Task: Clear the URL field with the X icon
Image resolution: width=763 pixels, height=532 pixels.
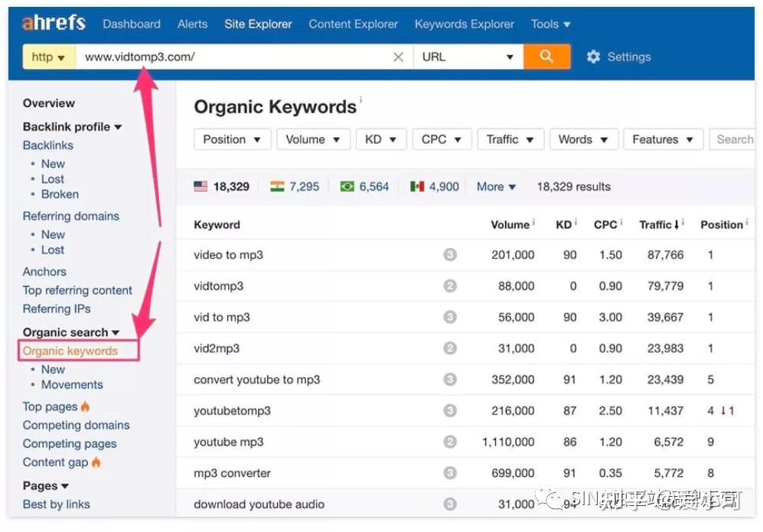Action: [398, 57]
